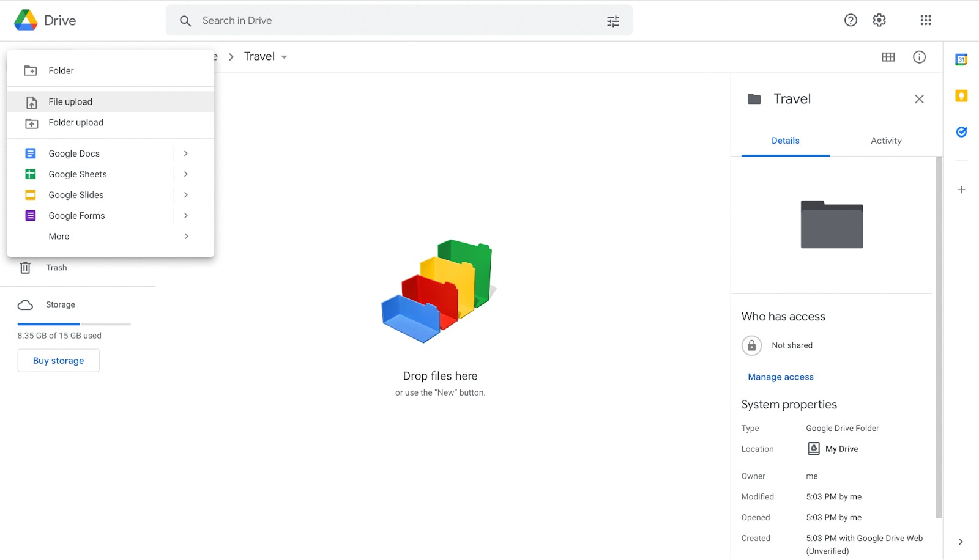The height and width of the screenshot is (560, 979).
Task: Switch to the Details tab
Action: point(786,141)
